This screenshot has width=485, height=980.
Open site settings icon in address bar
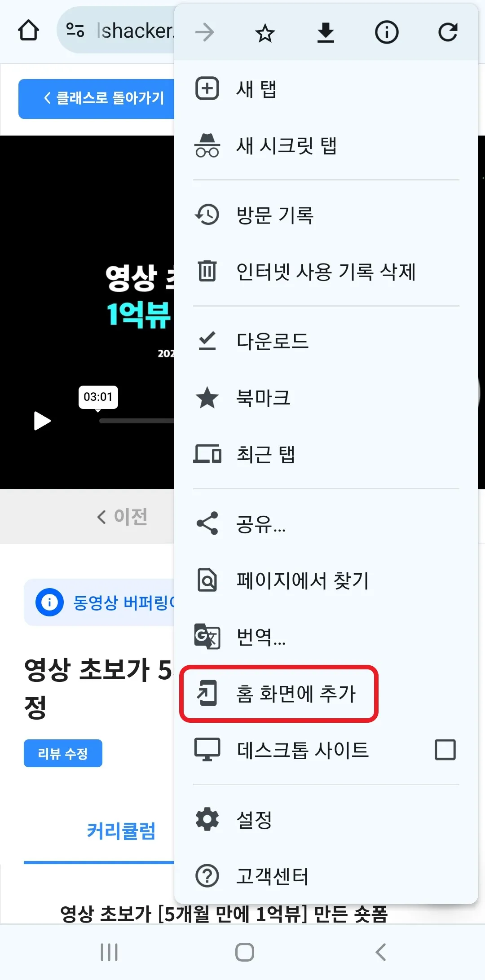75,31
